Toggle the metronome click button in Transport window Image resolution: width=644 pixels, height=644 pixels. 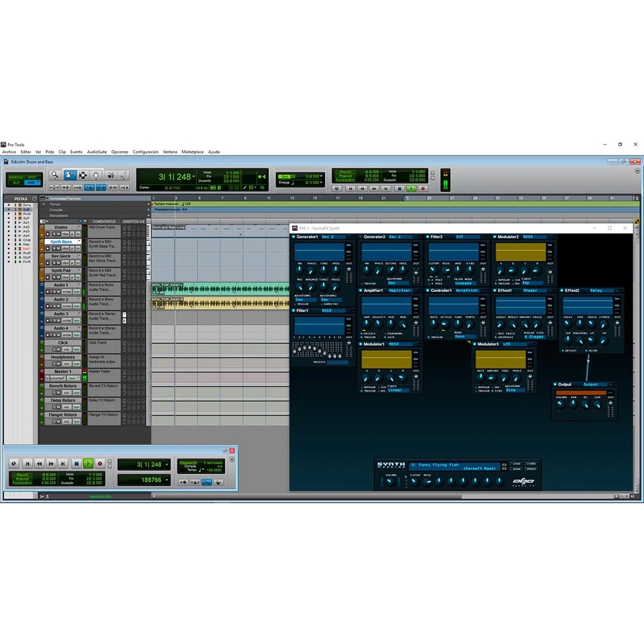[195, 482]
